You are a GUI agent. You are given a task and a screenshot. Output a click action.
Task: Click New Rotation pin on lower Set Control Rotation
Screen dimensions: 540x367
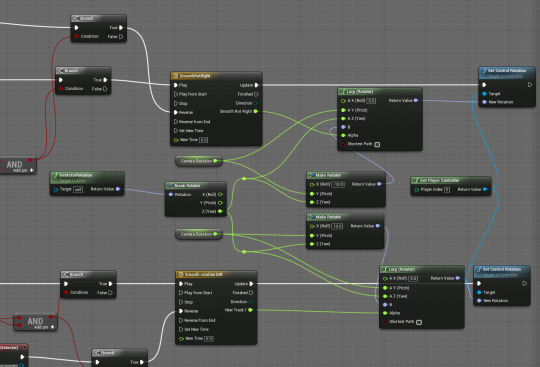click(479, 301)
